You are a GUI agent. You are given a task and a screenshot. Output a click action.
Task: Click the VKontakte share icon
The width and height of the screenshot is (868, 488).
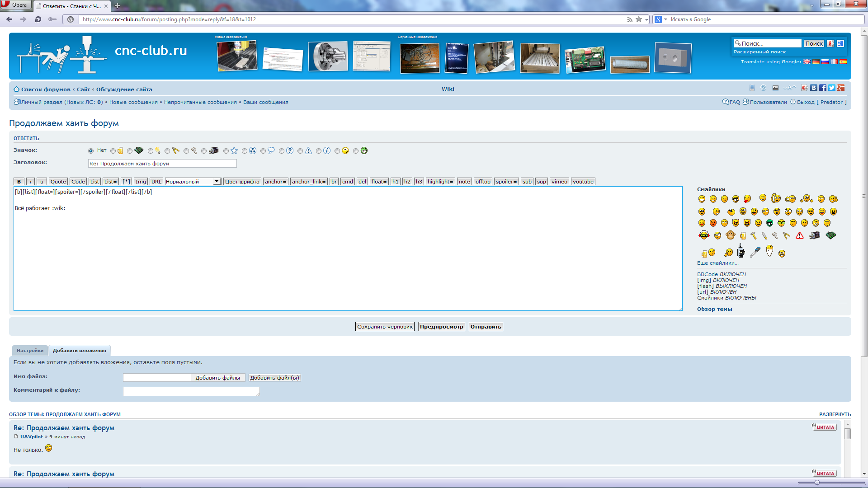pos(814,88)
